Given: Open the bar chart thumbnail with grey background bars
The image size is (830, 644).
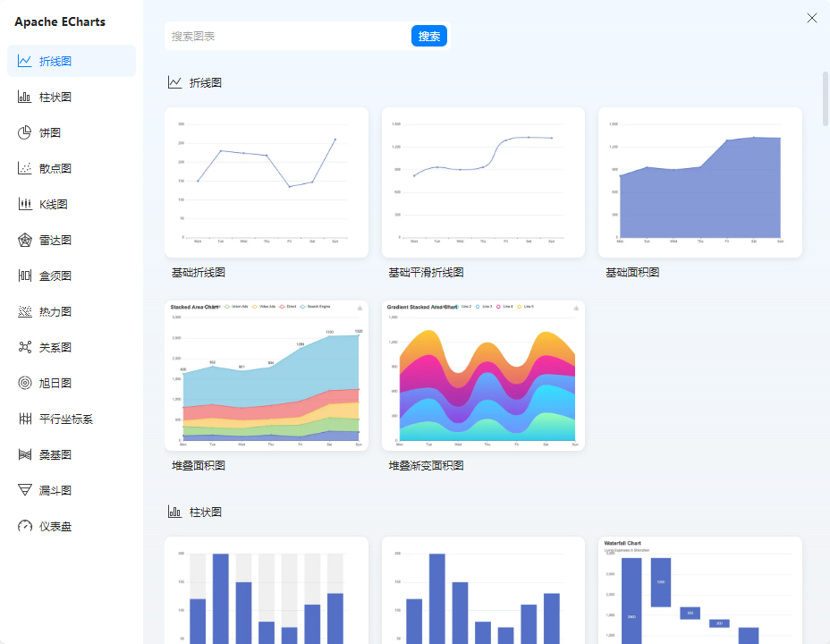Looking at the screenshot, I should coord(267,590).
